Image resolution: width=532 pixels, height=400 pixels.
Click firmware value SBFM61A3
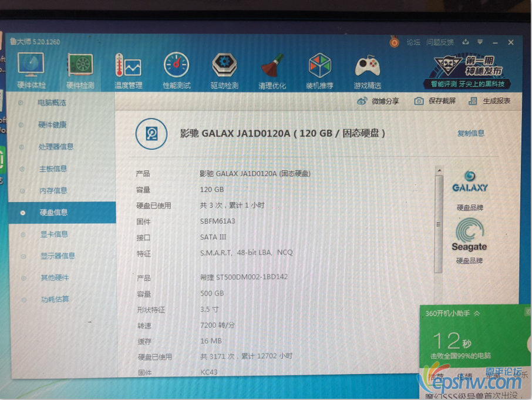click(x=217, y=221)
